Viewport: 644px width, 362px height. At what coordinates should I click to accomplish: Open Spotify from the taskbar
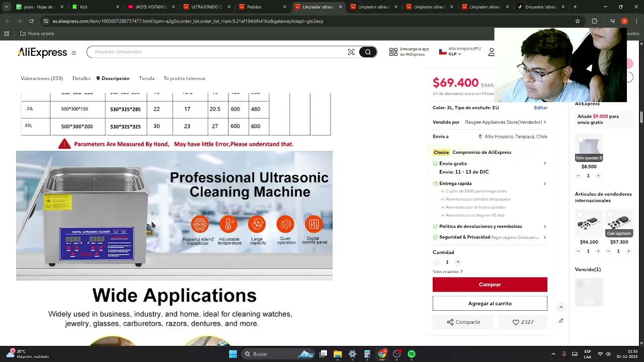[x=412, y=354]
